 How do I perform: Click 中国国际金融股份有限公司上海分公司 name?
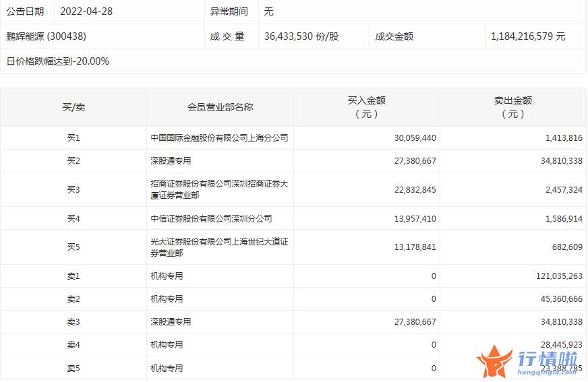click(x=219, y=138)
